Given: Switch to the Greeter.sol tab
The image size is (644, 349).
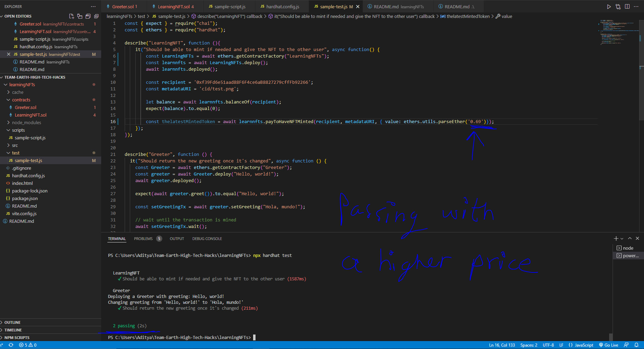Looking at the screenshot, I should click(x=124, y=7).
